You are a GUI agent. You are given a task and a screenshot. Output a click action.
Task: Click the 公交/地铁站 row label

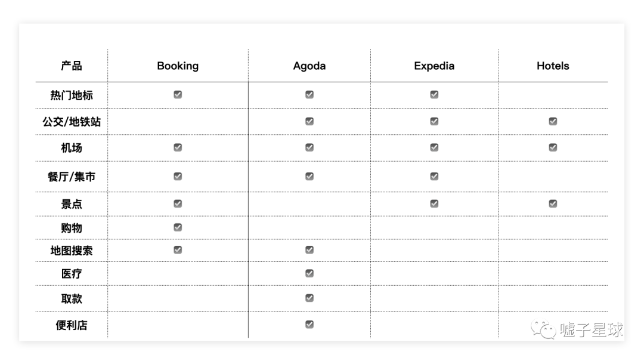(x=72, y=122)
